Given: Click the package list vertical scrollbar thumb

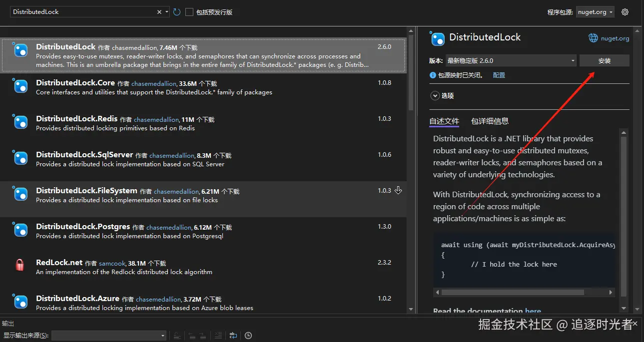Looking at the screenshot, I should point(411,72).
